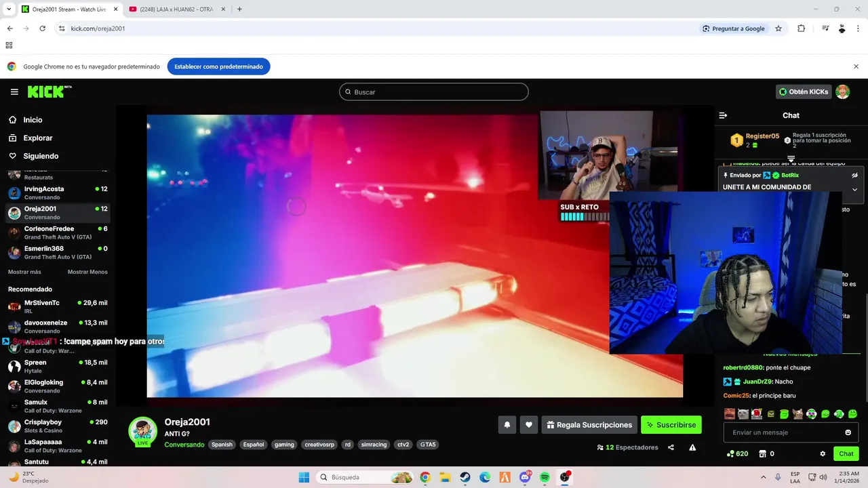Bookmark this page with star icon
The image size is (868, 488).
pyautogui.click(x=778, y=28)
